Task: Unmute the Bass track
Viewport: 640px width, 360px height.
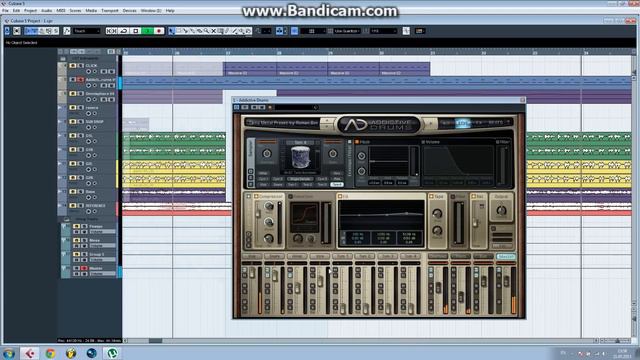Action: (73, 191)
